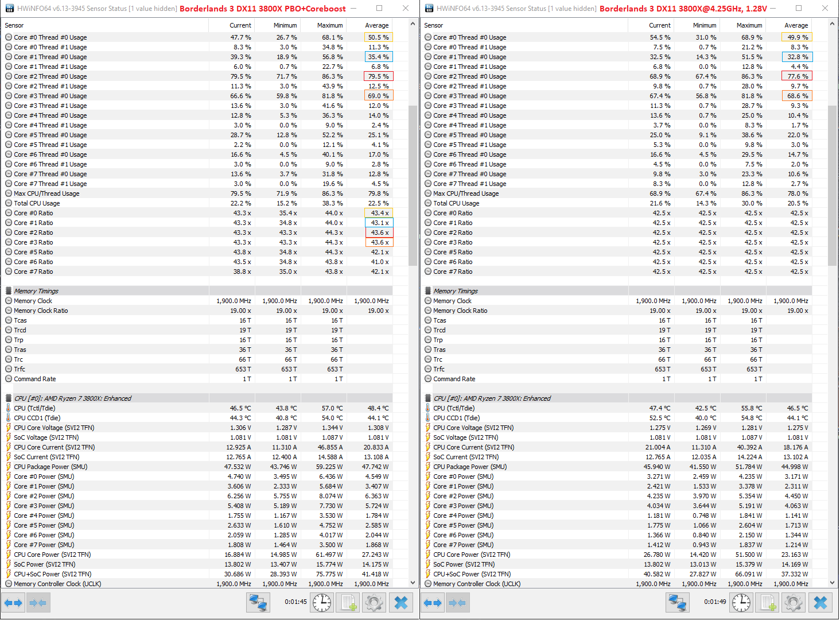Viewport: 840px width, 620px height.
Task: Click the blue expand arrows in right window
Action: (433, 603)
